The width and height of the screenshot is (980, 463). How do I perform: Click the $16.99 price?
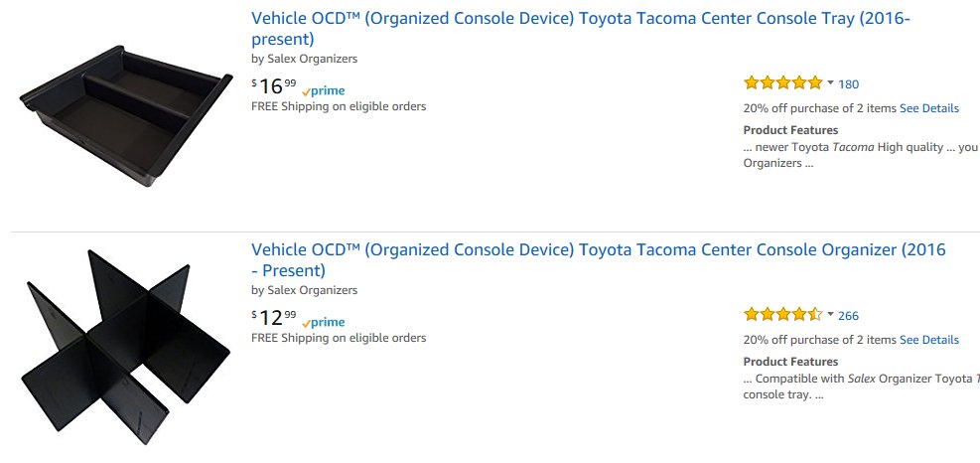click(274, 85)
